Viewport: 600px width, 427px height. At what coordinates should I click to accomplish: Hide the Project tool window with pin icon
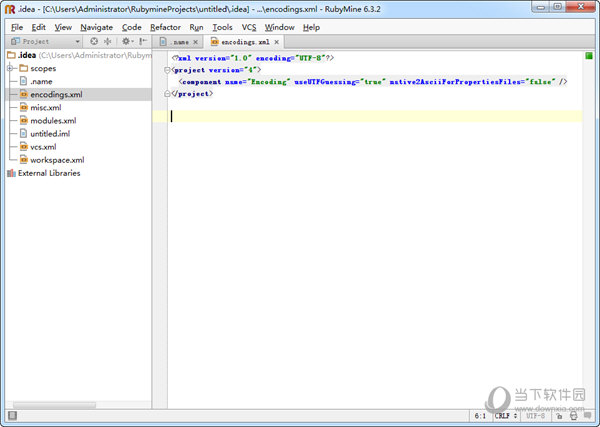tap(143, 41)
